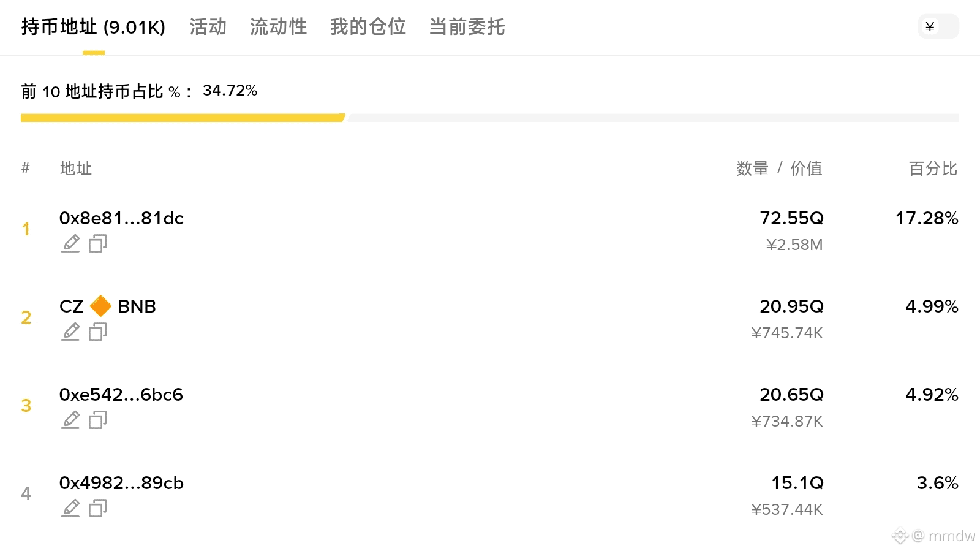The height and width of the screenshot is (551, 980).
Task: Toggle the ¥ currency switch
Action: tap(938, 26)
